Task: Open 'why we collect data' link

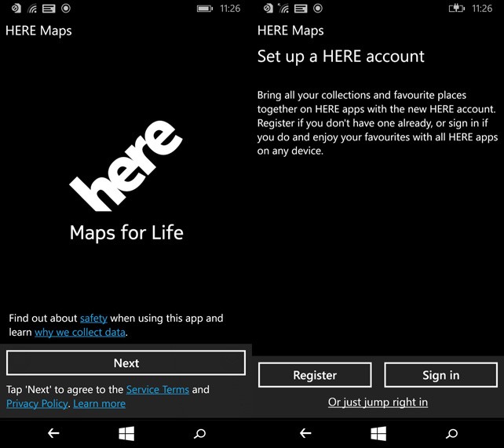Action: [80, 333]
